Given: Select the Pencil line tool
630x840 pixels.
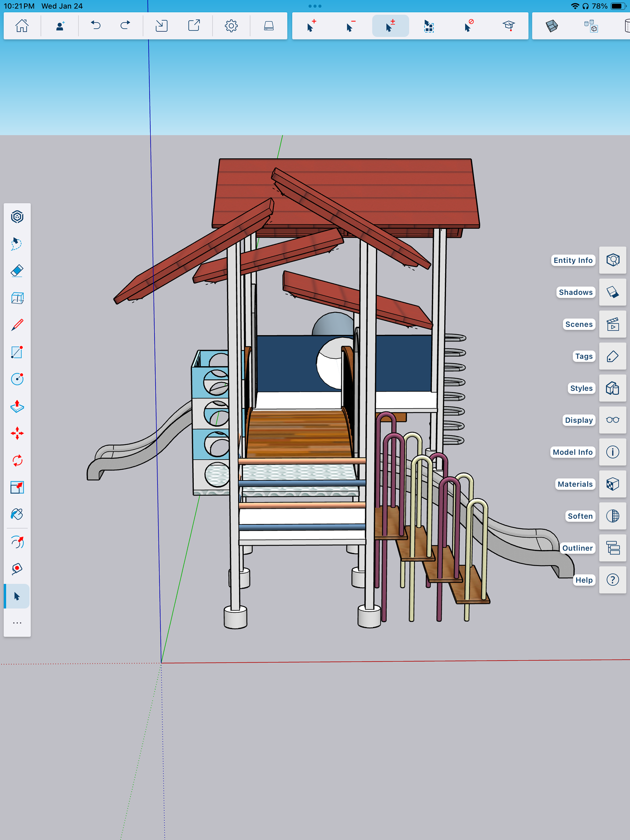Looking at the screenshot, I should coord(17,325).
